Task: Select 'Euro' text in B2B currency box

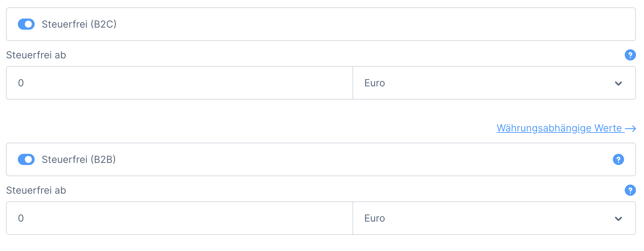Action: tap(374, 218)
